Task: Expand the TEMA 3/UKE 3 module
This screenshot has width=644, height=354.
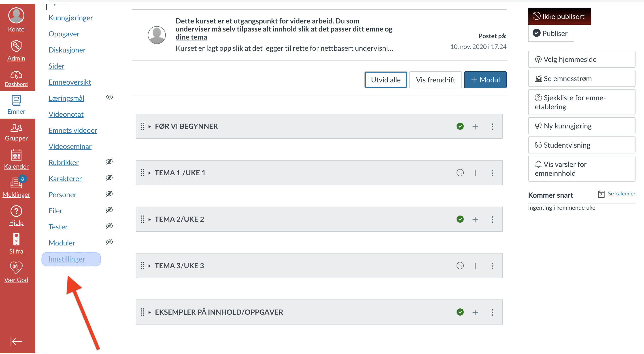Action: [x=149, y=266]
